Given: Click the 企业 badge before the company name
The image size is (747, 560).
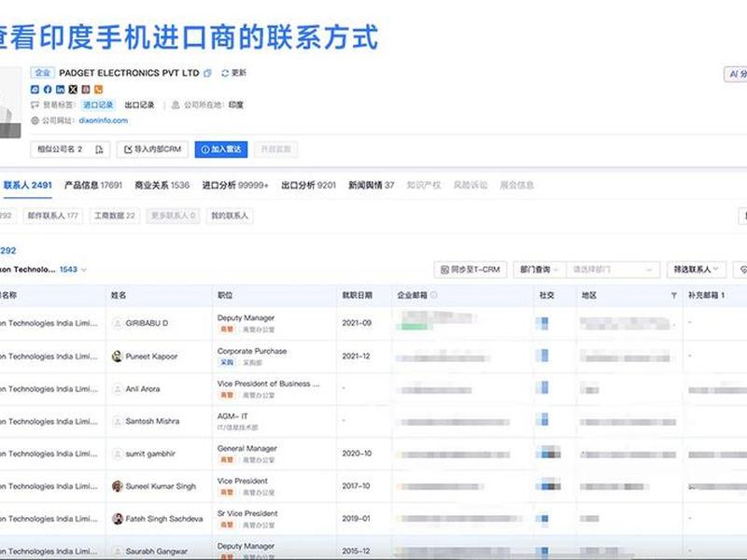Looking at the screenshot, I should coord(42,73).
